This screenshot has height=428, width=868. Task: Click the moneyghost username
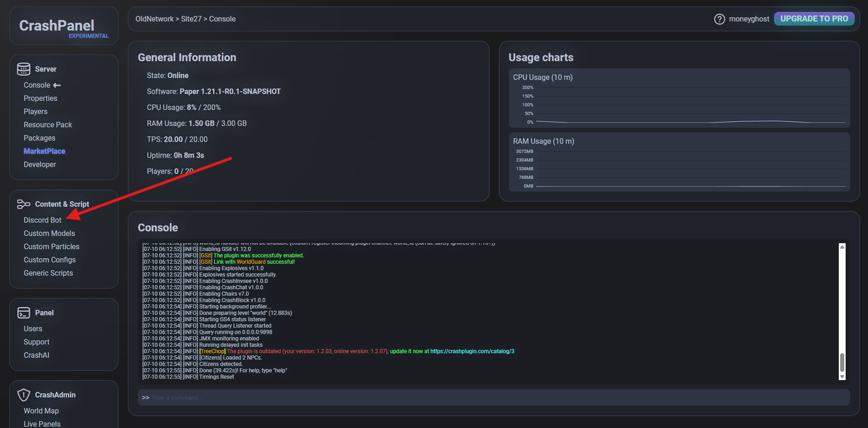[749, 19]
